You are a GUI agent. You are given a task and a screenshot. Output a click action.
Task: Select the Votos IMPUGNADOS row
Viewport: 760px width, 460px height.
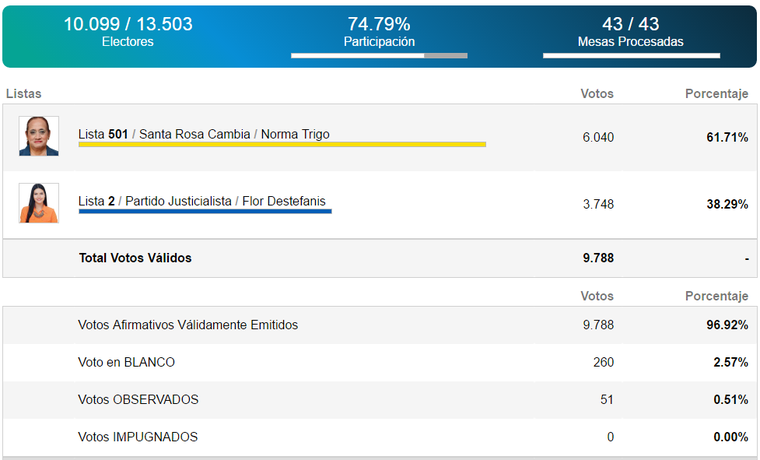[138, 437]
